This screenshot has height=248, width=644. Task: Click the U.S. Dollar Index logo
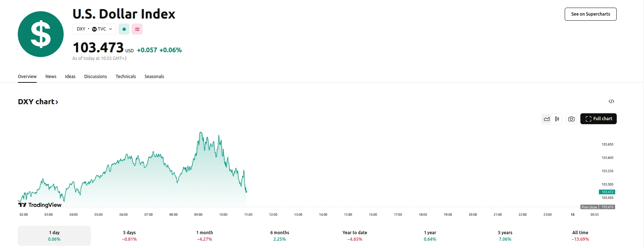(x=40, y=33)
